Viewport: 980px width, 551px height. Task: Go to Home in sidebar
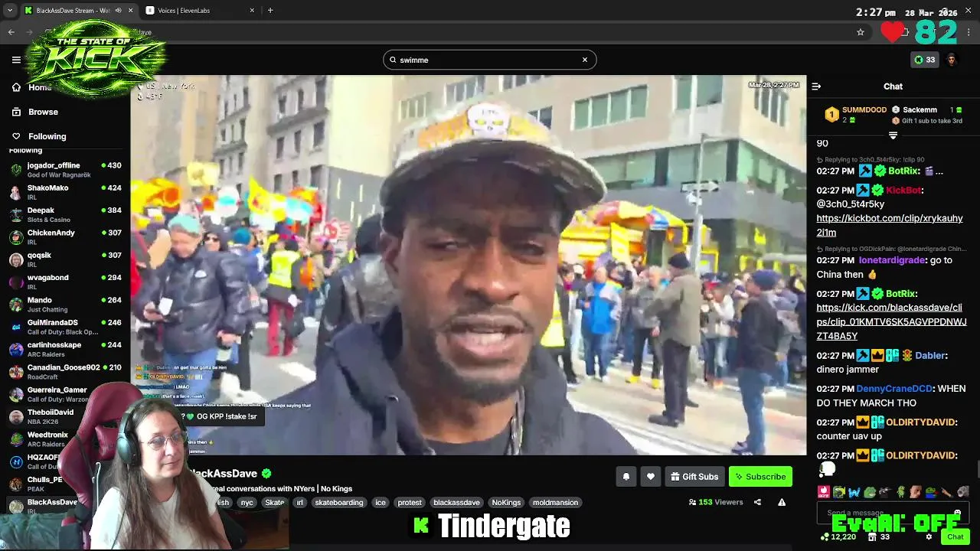pos(31,87)
